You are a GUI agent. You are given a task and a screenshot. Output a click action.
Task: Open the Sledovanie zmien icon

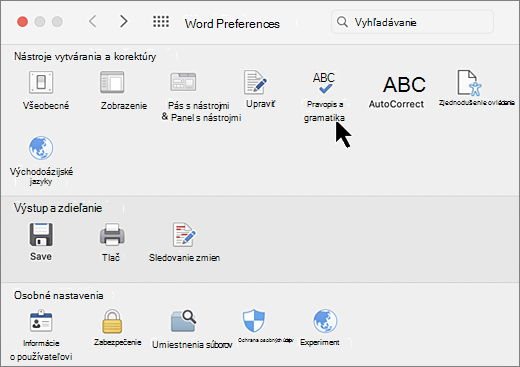coord(184,234)
